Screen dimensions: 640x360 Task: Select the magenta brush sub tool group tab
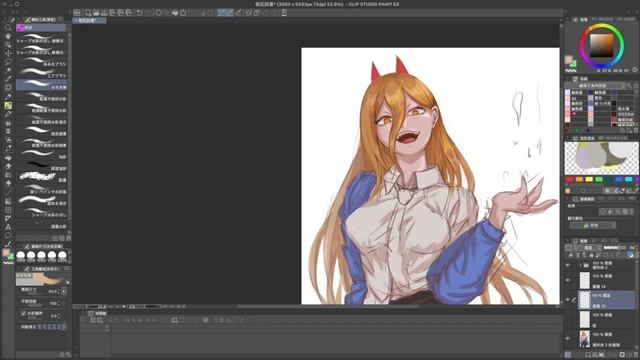tap(41, 27)
